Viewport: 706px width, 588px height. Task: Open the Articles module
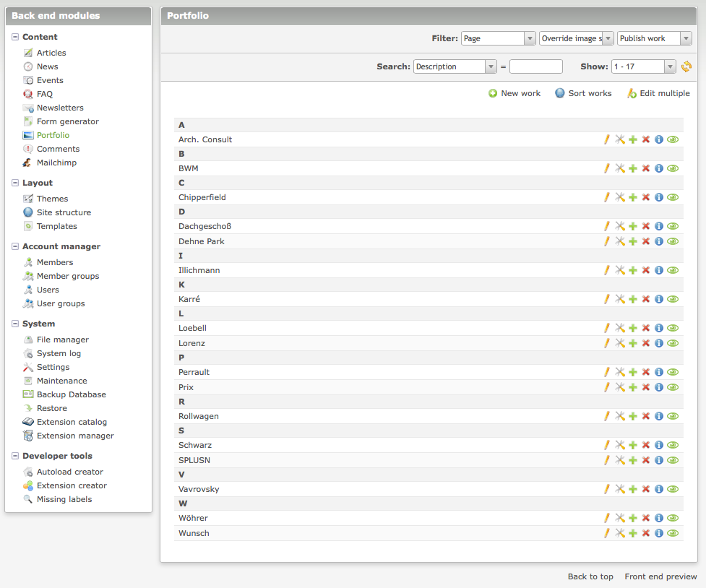coord(51,53)
